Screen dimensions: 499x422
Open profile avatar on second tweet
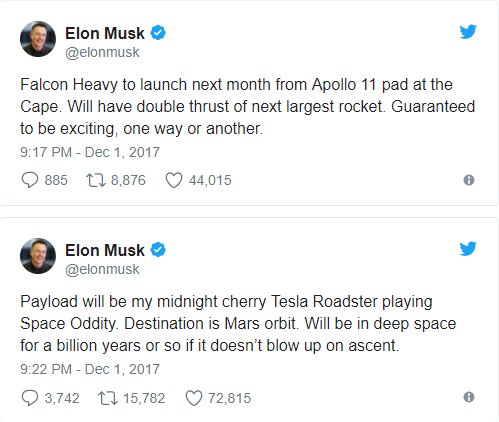38,256
